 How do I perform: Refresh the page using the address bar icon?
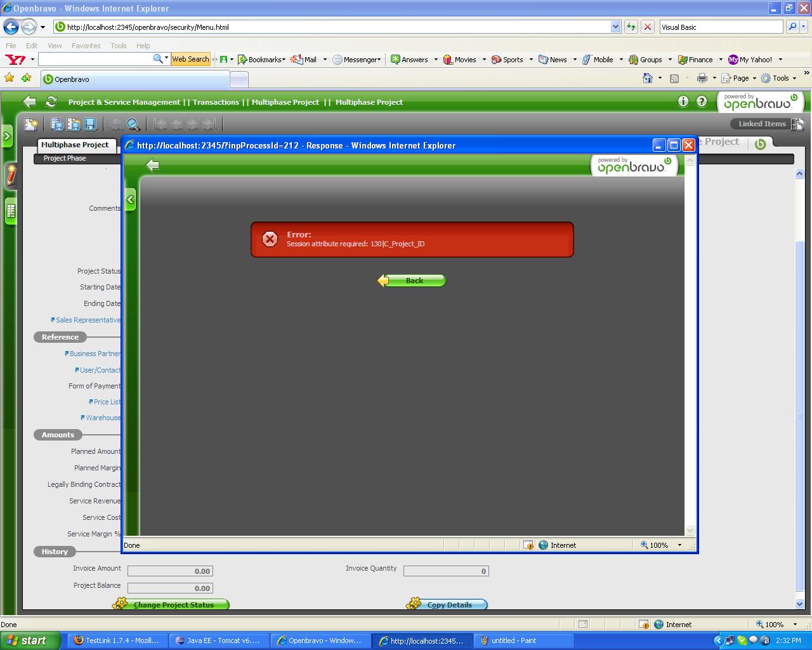pos(631,27)
